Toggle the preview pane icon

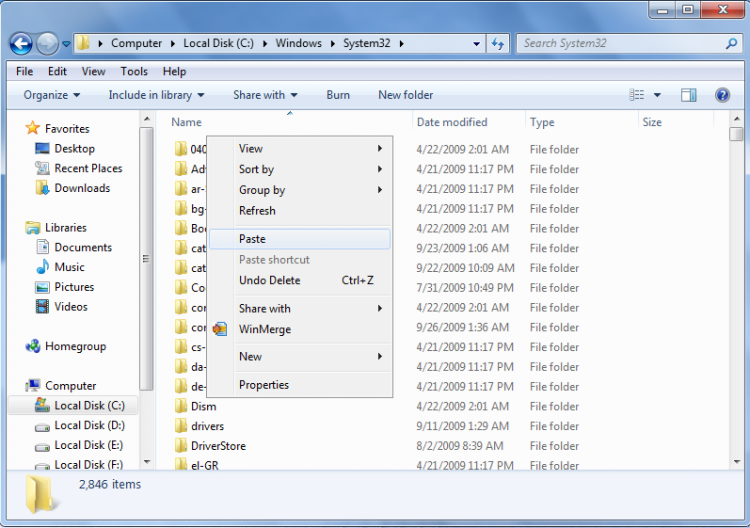689,95
